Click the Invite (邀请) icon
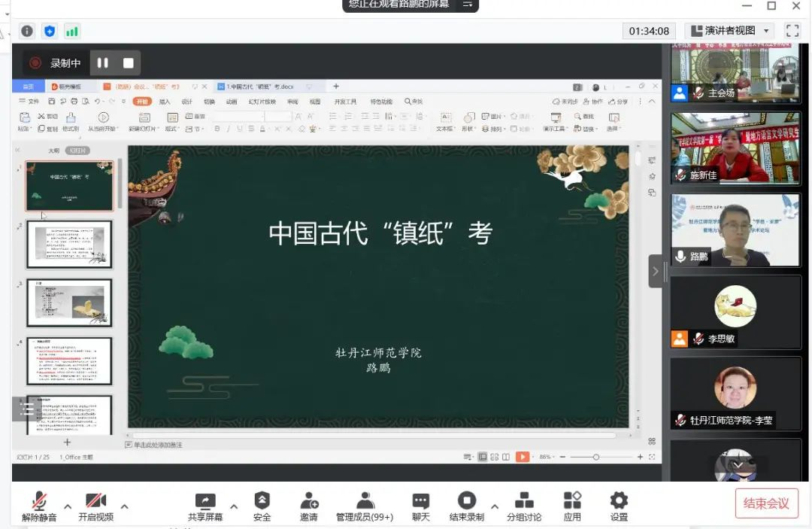Screen dimensions: 812x529 point(309,506)
